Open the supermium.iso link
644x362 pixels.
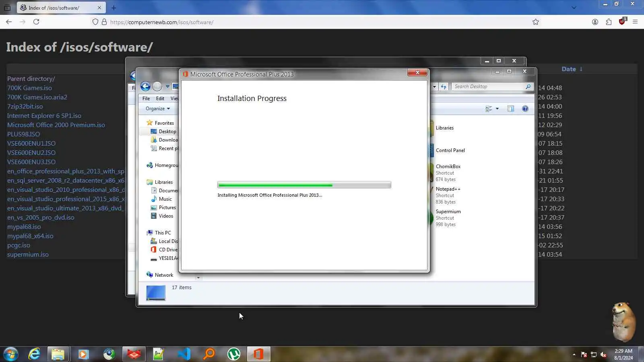pos(28,255)
